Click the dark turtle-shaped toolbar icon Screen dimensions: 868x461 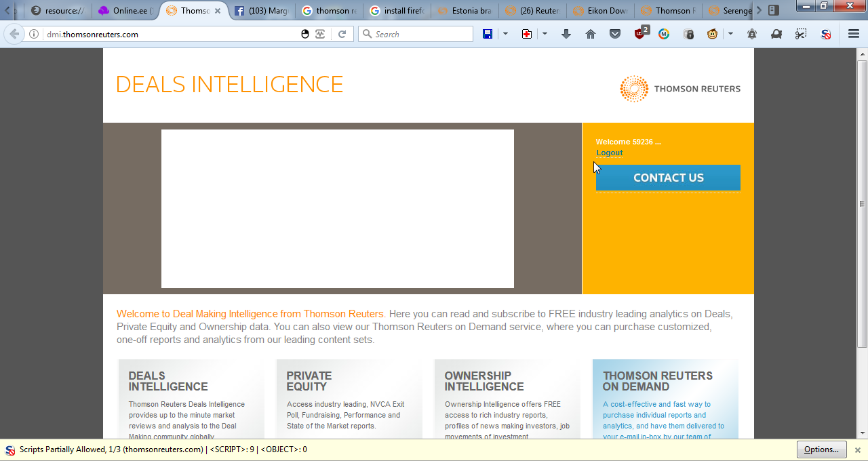[x=776, y=34]
